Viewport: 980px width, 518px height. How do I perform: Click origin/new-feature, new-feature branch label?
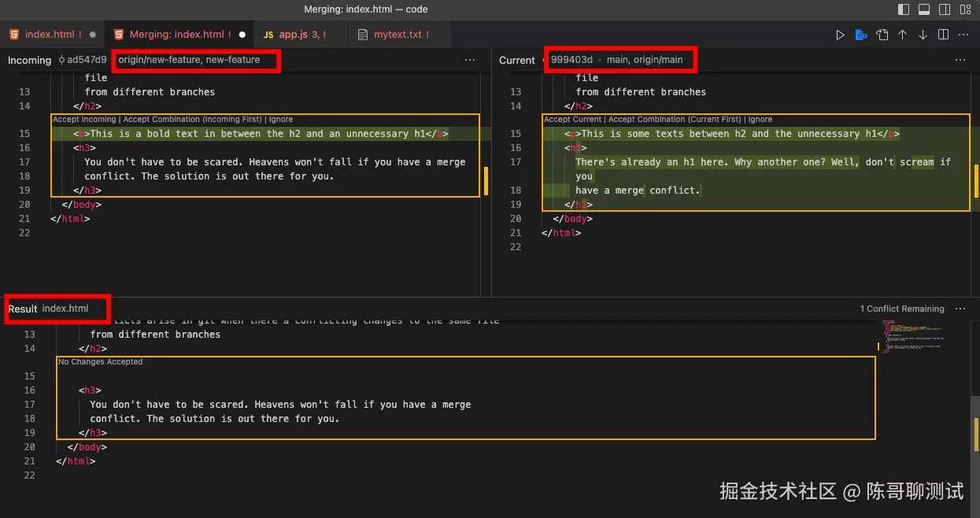point(189,60)
